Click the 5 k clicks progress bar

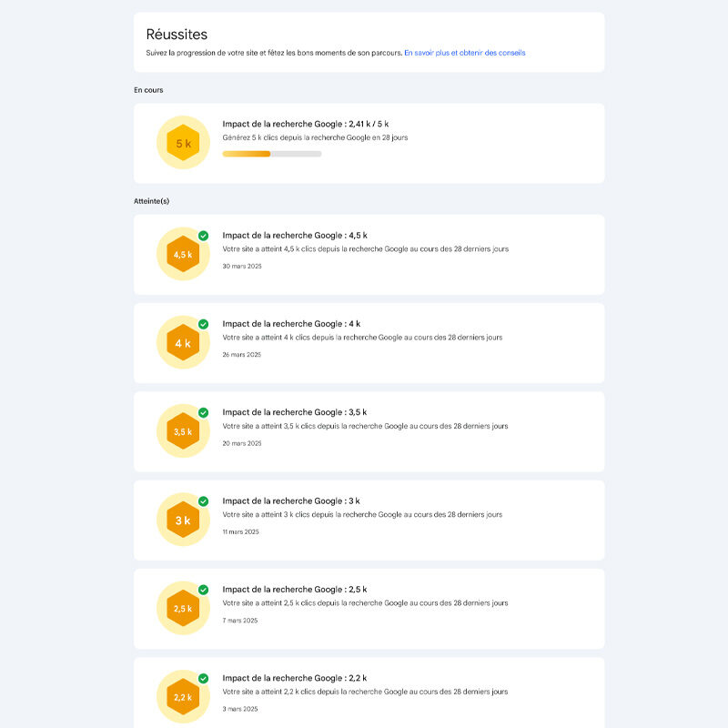coord(271,154)
